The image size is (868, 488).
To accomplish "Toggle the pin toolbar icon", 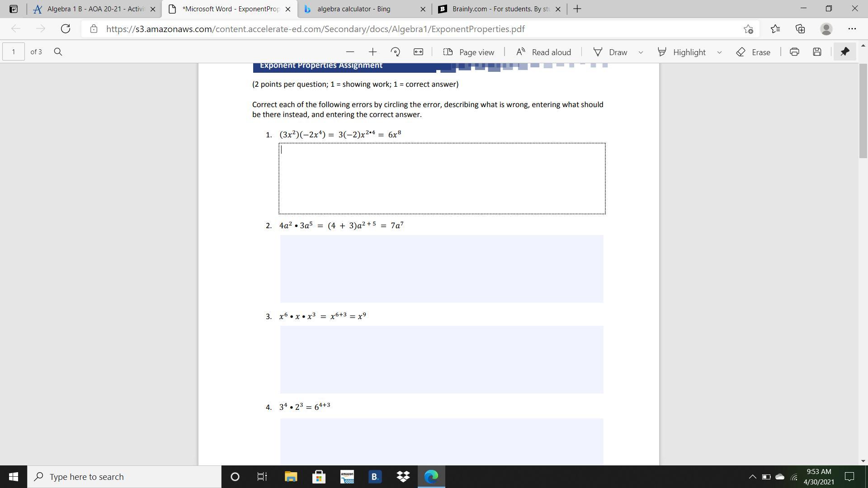I will coord(844,52).
